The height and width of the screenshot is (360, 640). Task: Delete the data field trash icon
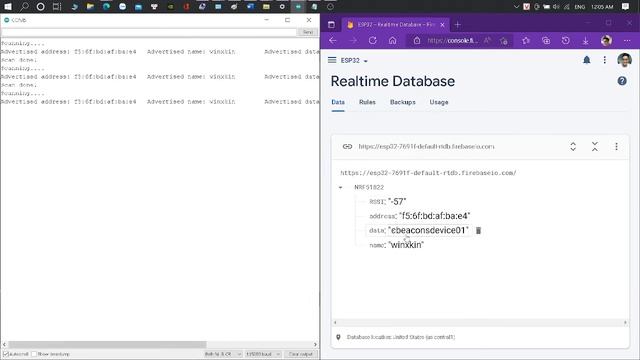click(478, 231)
